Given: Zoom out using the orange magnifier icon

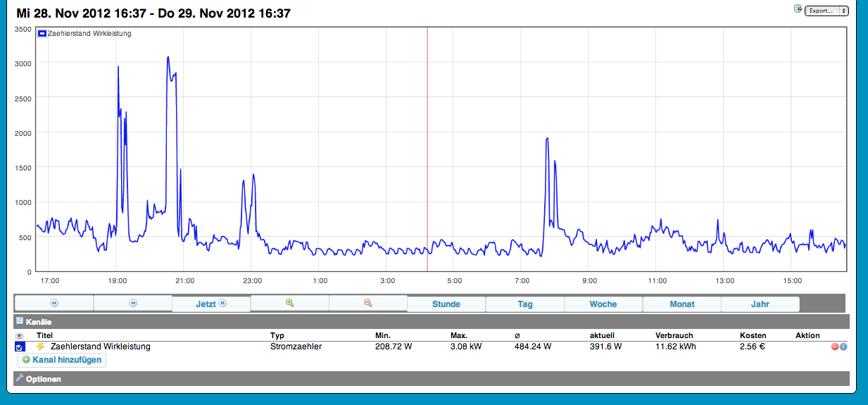Looking at the screenshot, I should point(367,304).
